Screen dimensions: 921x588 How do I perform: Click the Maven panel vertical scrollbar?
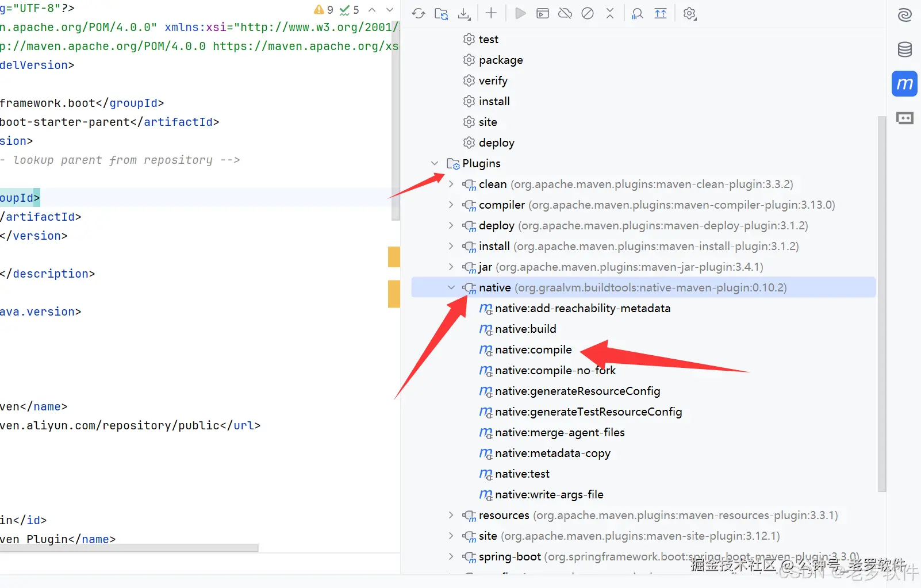882,303
